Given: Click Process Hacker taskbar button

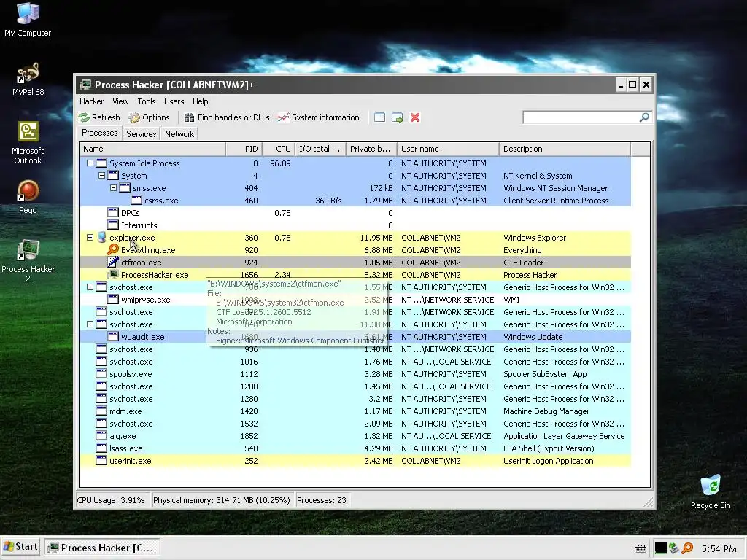Looking at the screenshot, I should (x=102, y=548).
